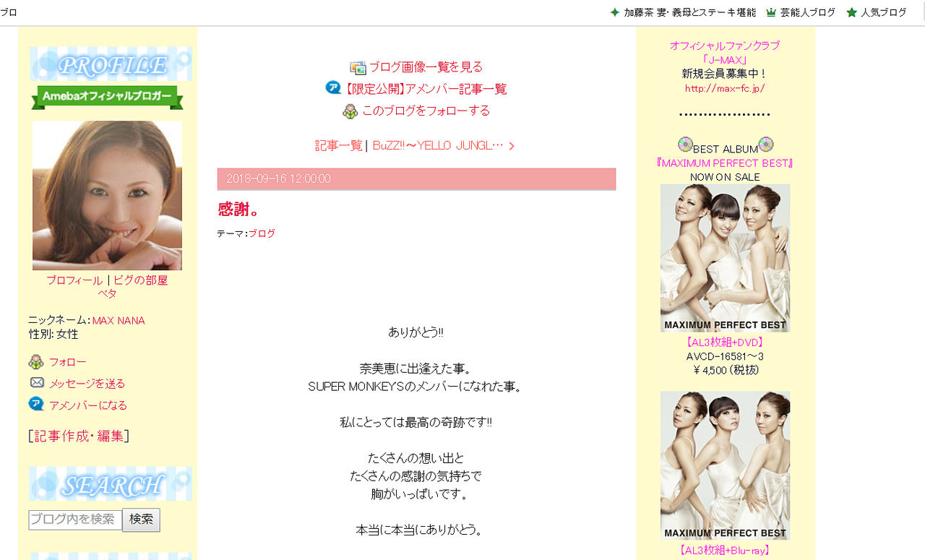Click the album cover above 【AL3枚組+Blu-ray】
This screenshot has height=560, width=925.
pos(725,465)
